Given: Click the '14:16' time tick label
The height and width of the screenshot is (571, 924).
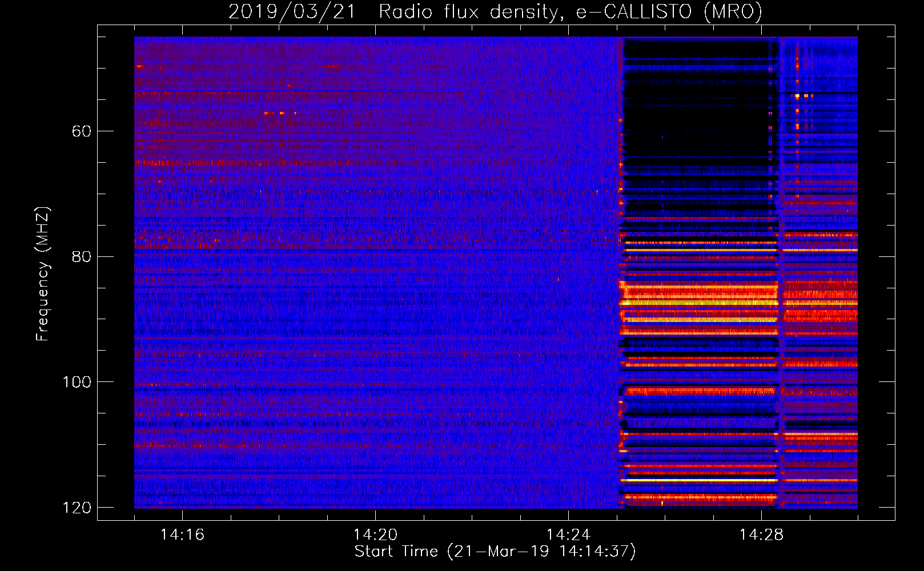Looking at the screenshot, I should (x=182, y=534).
